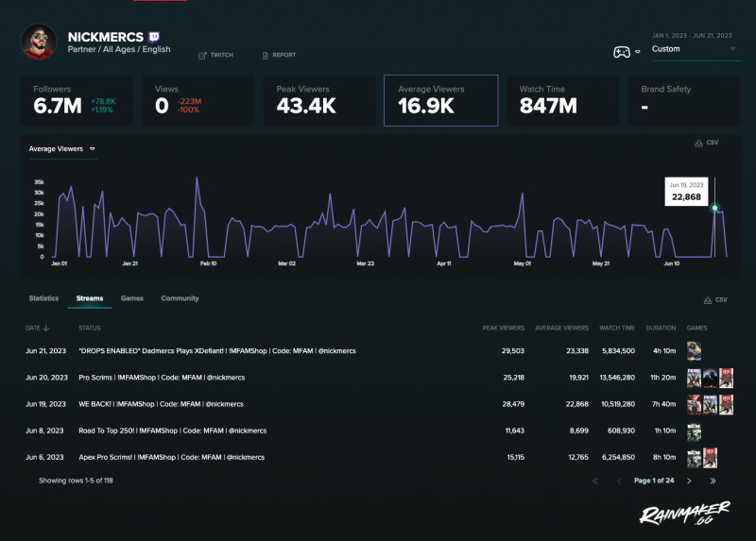
Task: Click the Jun 19 data point on chart
Action: [x=714, y=208]
